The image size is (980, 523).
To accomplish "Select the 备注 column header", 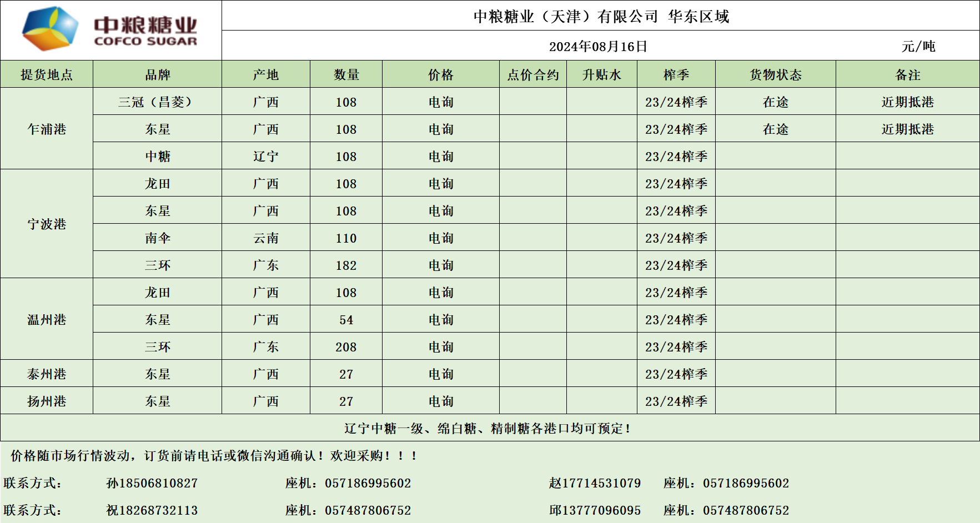I will [x=907, y=75].
